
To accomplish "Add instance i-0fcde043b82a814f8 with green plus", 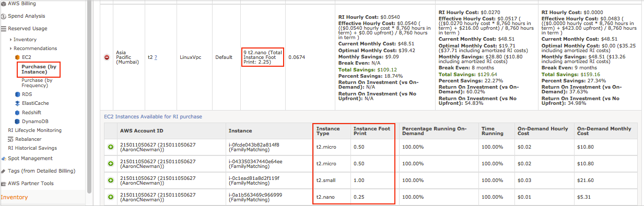I will pyautogui.click(x=110, y=148).
